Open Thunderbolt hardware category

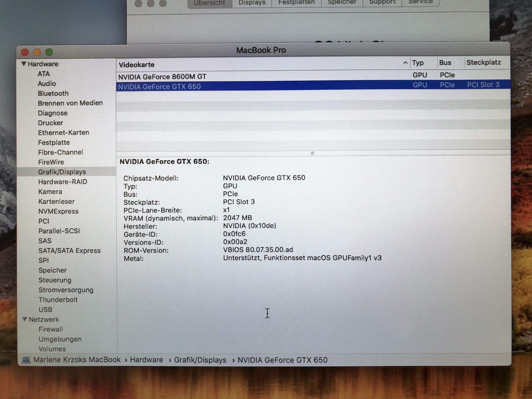point(58,300)
